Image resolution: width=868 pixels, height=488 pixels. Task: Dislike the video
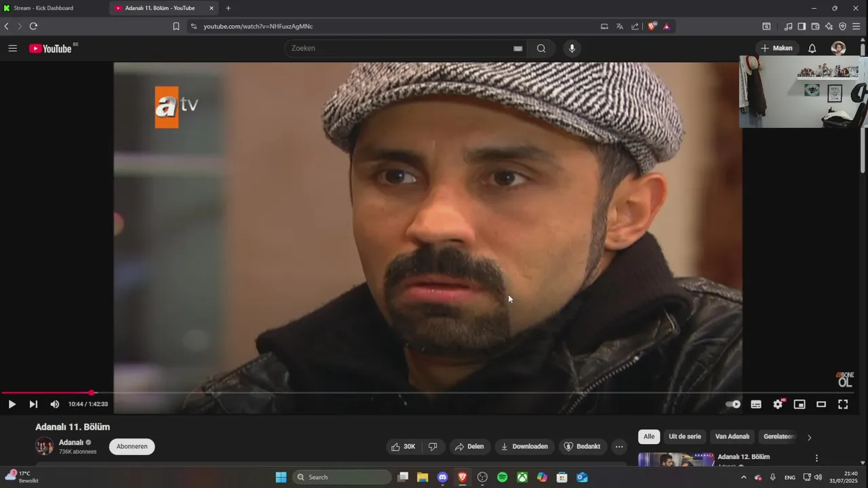point(433,447)
